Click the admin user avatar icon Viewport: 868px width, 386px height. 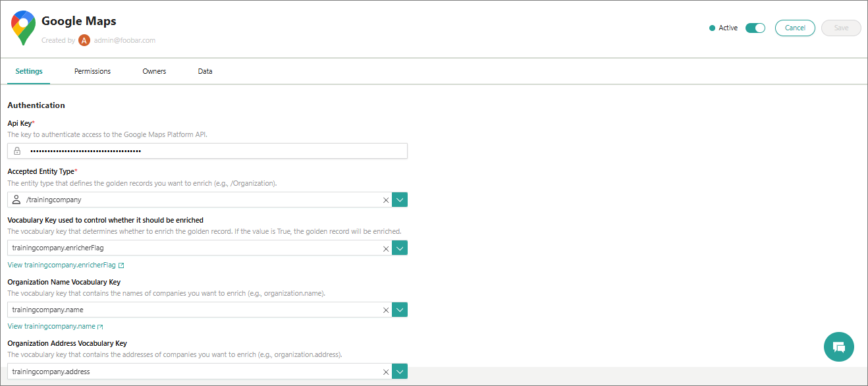point(84,40)
